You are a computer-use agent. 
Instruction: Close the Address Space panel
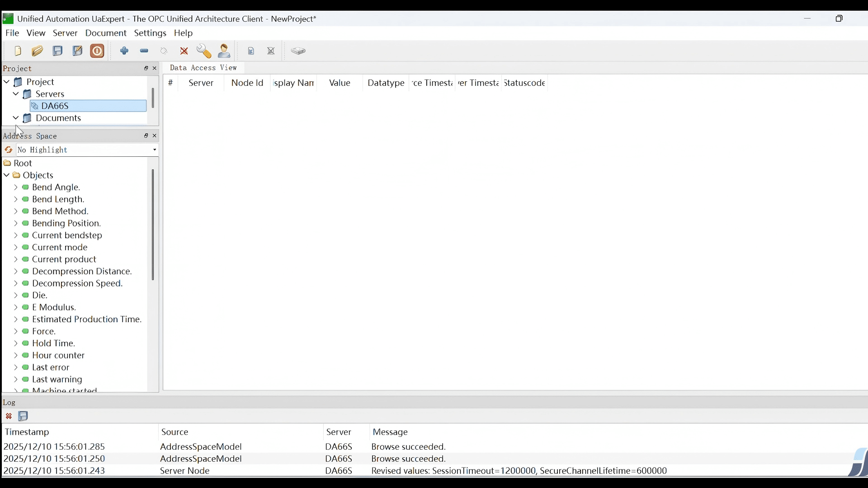pos(155,136)
